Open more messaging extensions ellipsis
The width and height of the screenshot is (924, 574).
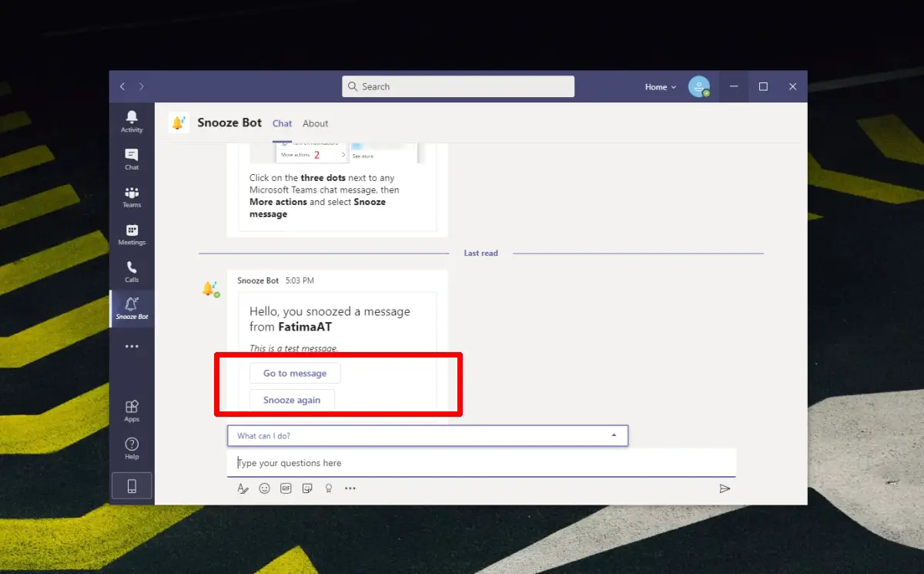pyautogui.click(x=350, y=488)
